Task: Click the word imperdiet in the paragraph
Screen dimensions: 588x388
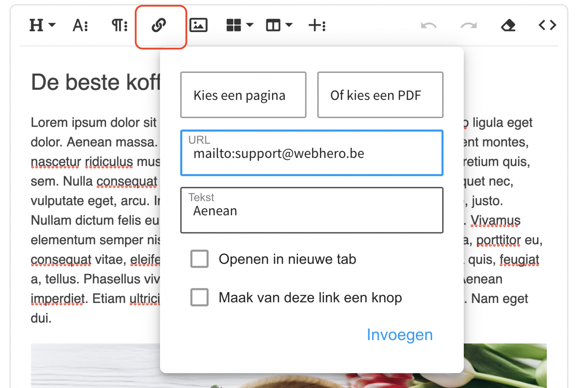Action: coord(58,299)
